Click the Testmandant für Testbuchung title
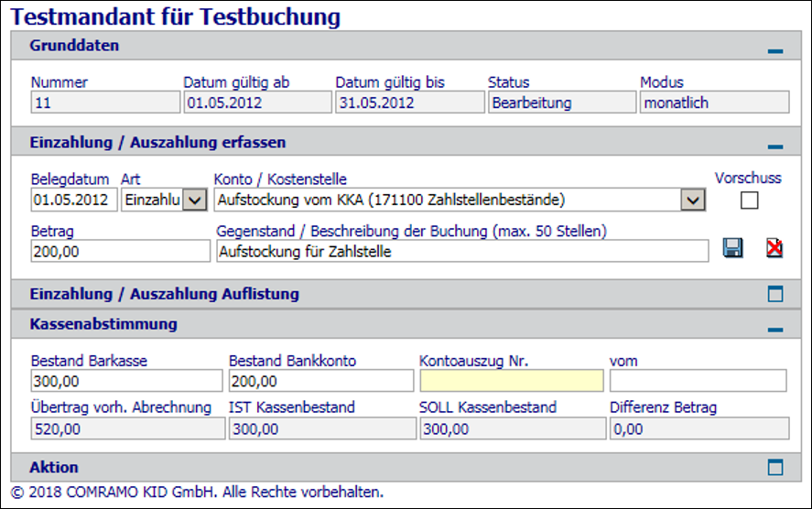The width and height of the screenshot is (812, 509). pos(176,16)
